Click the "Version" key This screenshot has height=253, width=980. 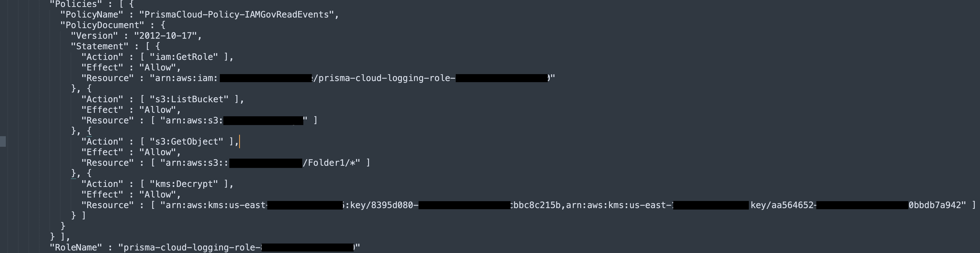pos(94,36)
